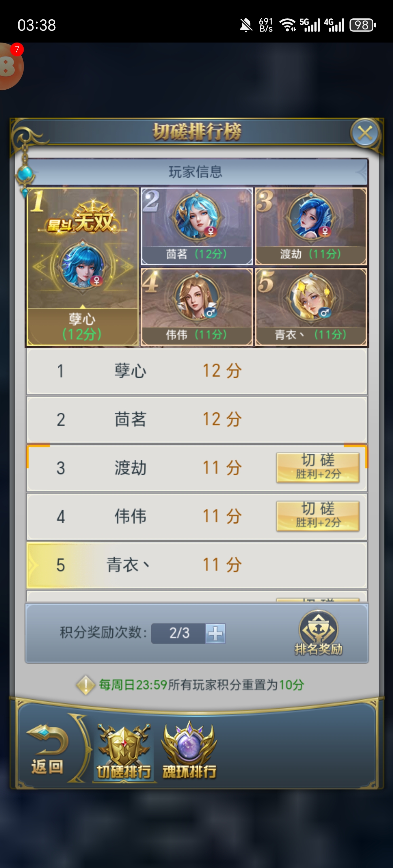
Task: Select the 孽心 row in ranking list
Action: [x=197, y=371]
